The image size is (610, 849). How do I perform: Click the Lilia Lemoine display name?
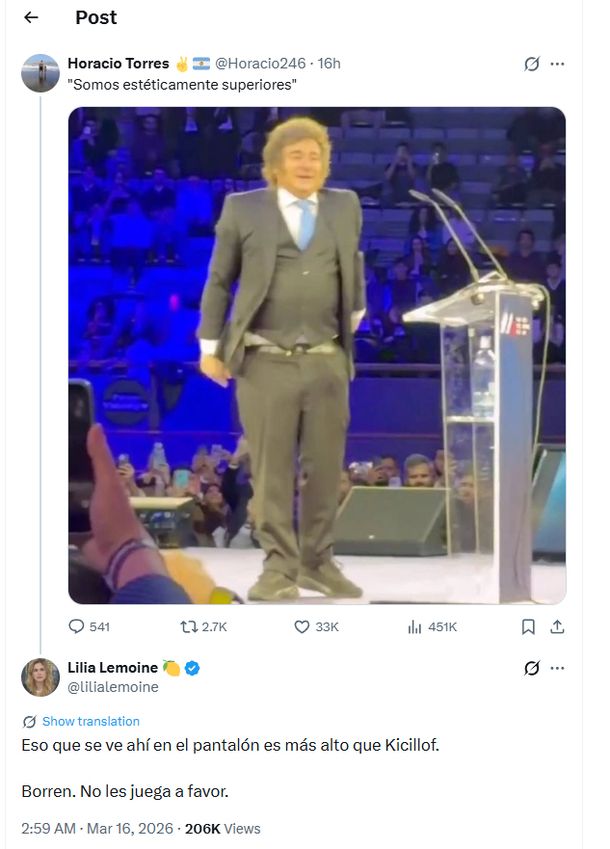point(112,667)
